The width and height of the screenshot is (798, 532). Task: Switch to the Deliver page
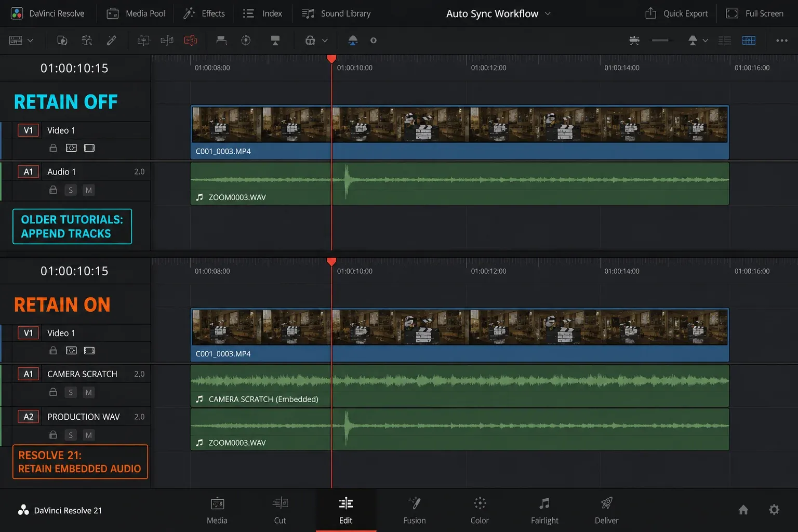click(x=606, y=511)
